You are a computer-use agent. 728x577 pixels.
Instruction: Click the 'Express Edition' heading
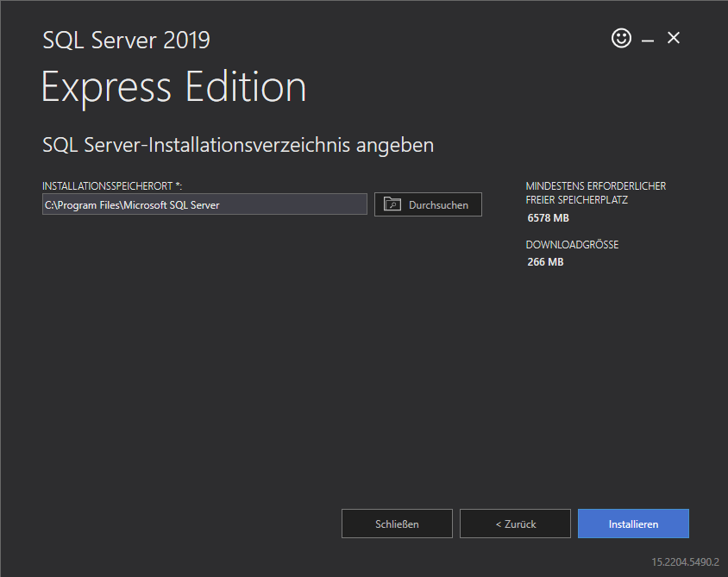click(173, 87)
